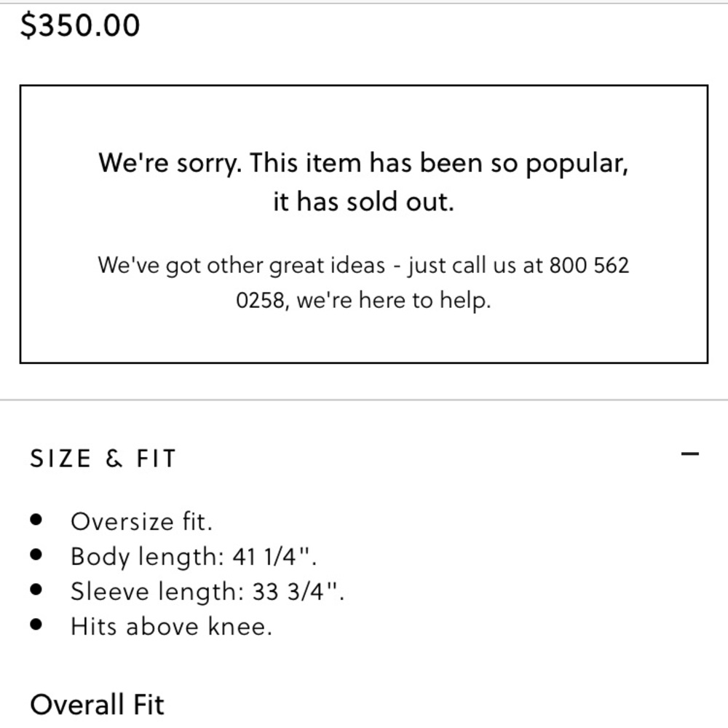Click the "it has sold out." line
The height and width of the screenshot is (728, 728).
[363, 202]
